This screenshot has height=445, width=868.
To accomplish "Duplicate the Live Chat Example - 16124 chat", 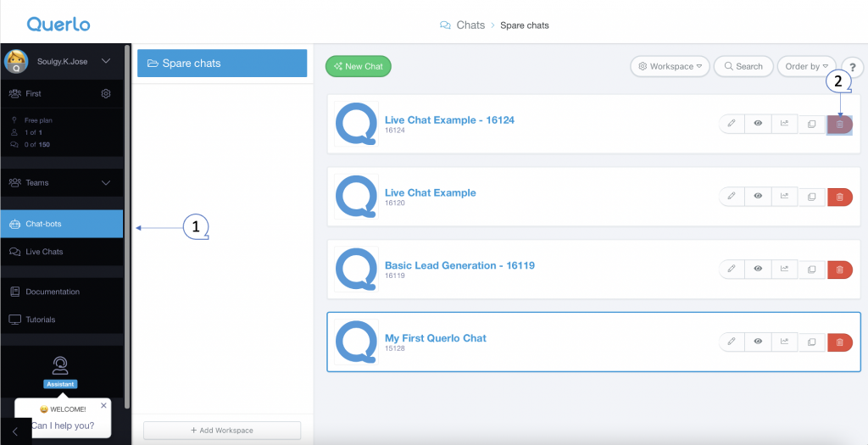I will [x=811, y=124].
